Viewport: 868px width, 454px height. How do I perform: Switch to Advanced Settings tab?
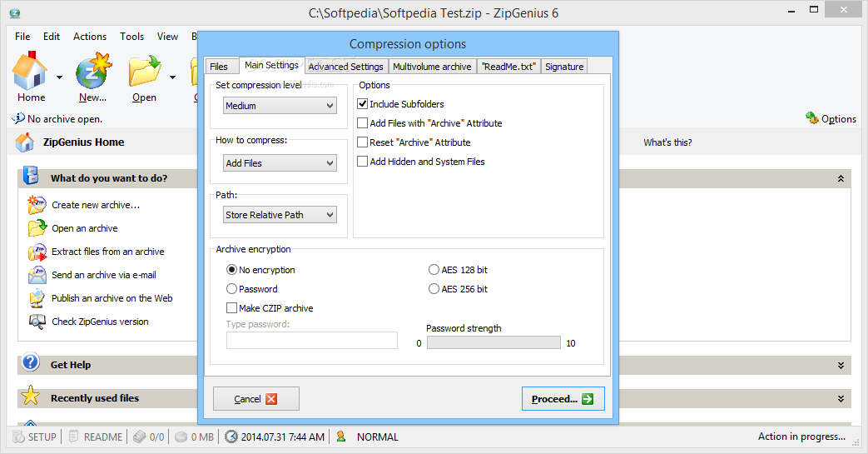(x=346, y=67)
